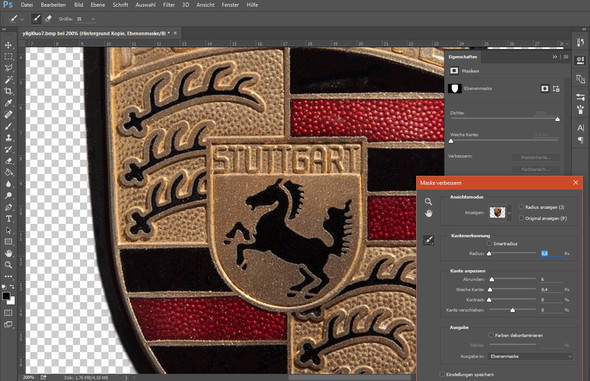The height and width of the screenshot is (381, 590).
Task: Select the Rectangle shape tool
Action: (8, 242)
